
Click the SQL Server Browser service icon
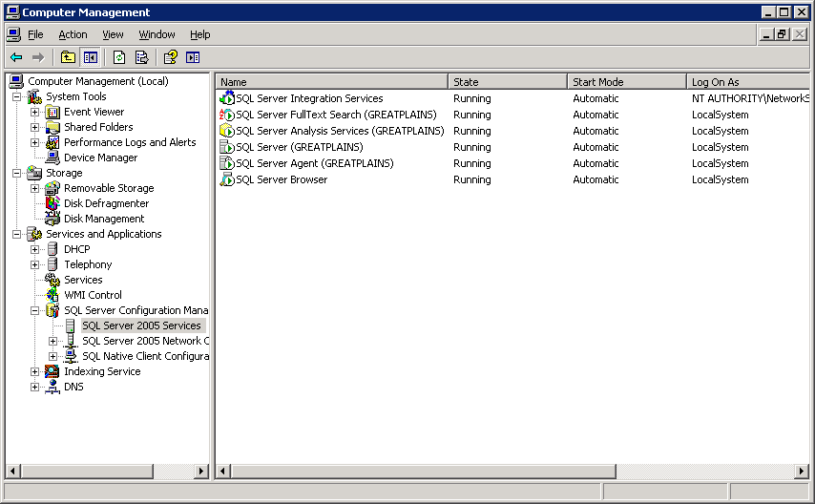(227, 178)
